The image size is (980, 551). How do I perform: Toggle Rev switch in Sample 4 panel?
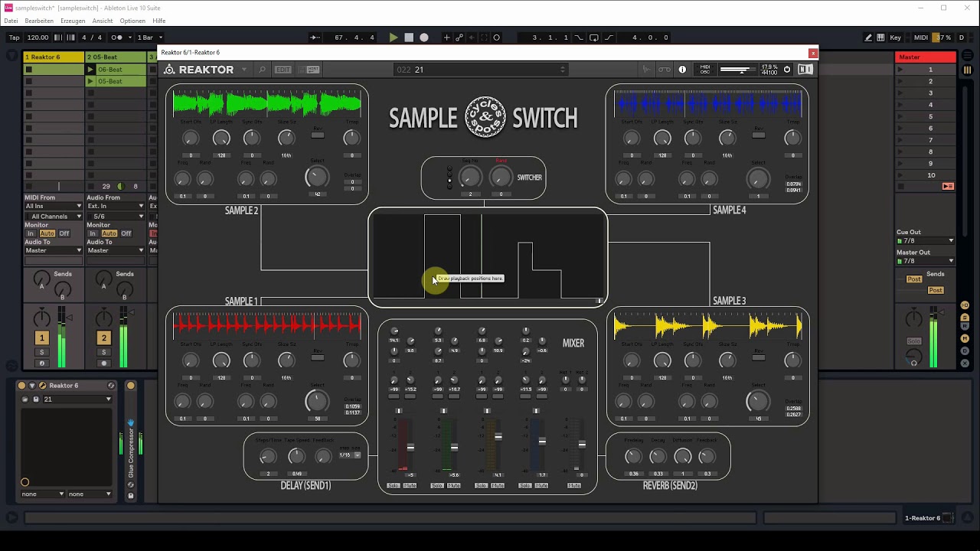758,135
